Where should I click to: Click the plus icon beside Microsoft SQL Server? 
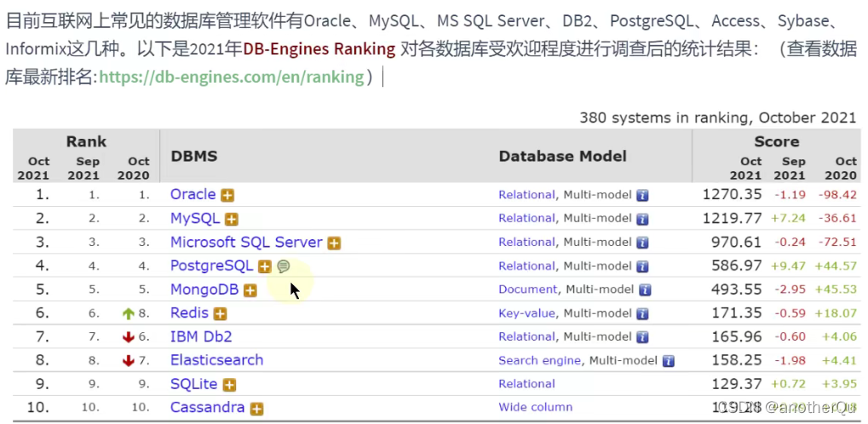point(334,243)
